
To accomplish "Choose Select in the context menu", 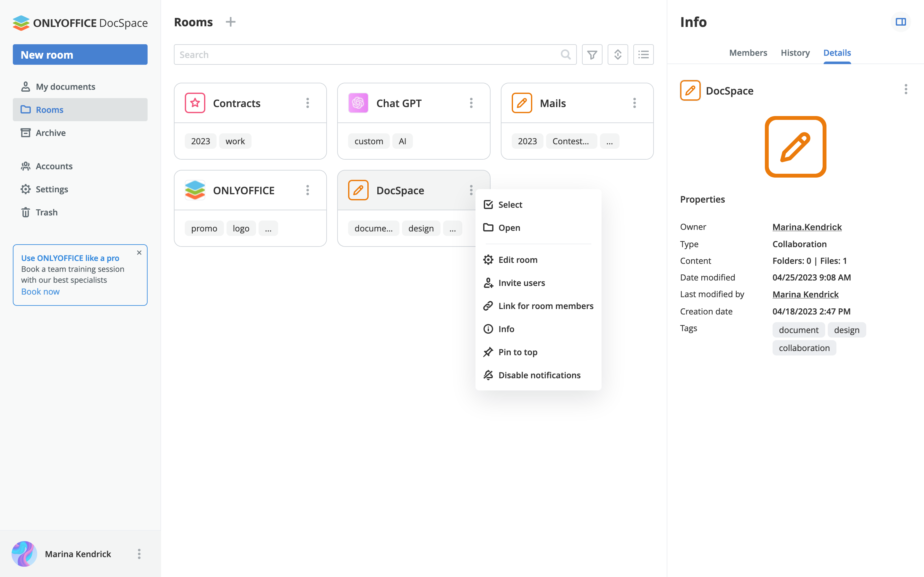I will (x=510, y=205).
